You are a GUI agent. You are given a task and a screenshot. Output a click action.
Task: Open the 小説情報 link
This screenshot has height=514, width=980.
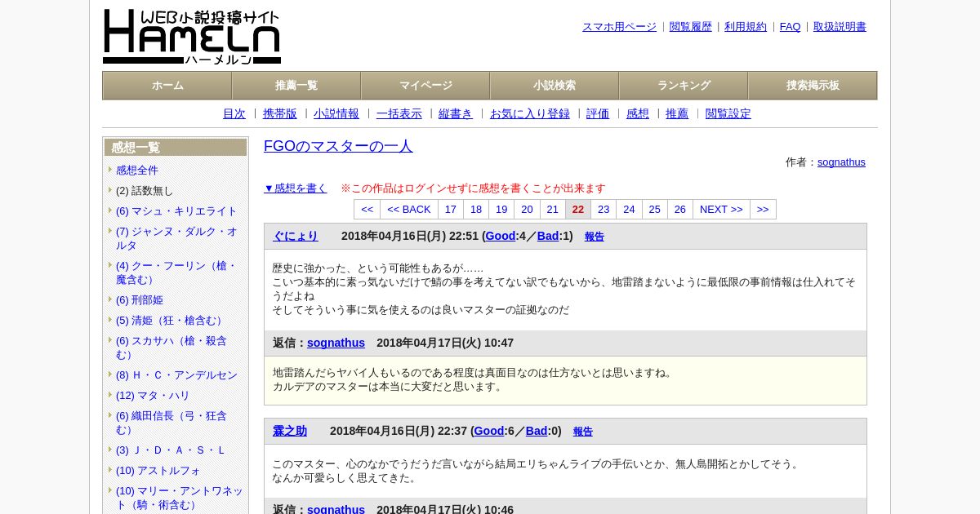point(336,114)
